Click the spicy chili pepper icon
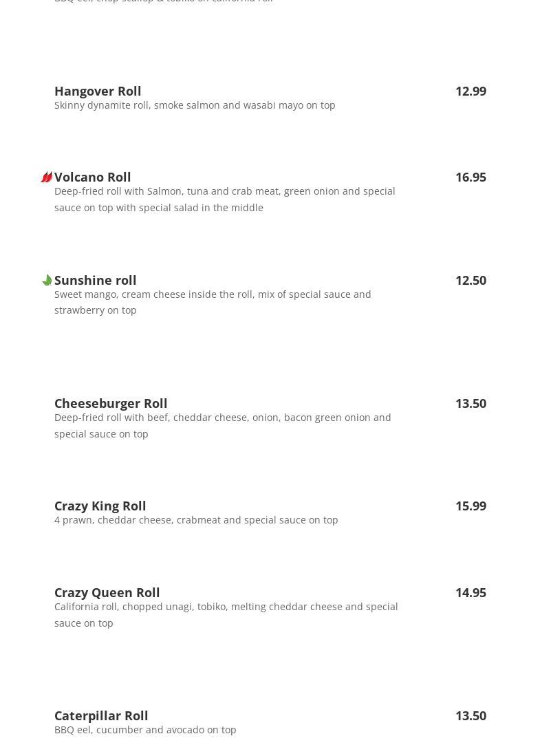Image resolution: width=540 pixels, height=756 pixels. [x=46, y=177]
